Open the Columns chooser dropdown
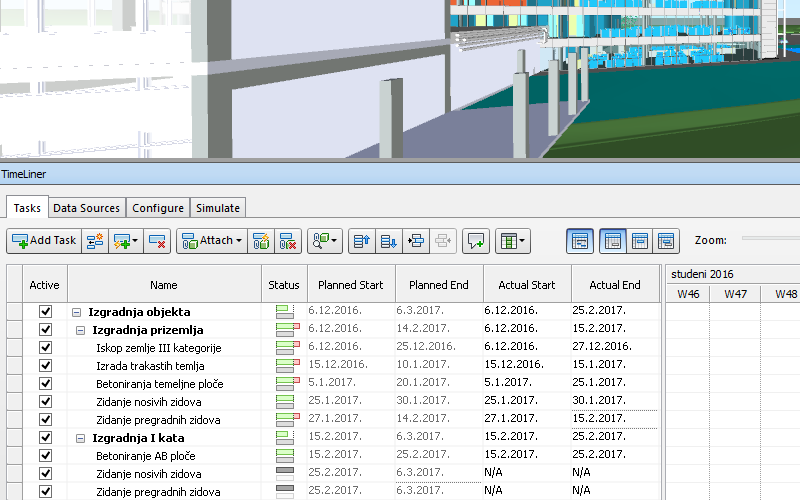This screenshot has height=500, width=800. coord(512,240)
